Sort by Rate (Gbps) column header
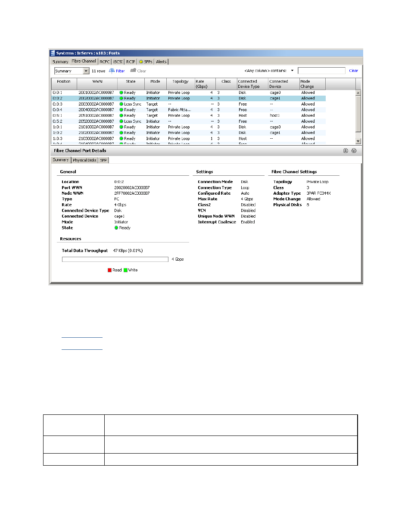The height and width of the screenshot is (532, 411). click(x=205, y=84)
